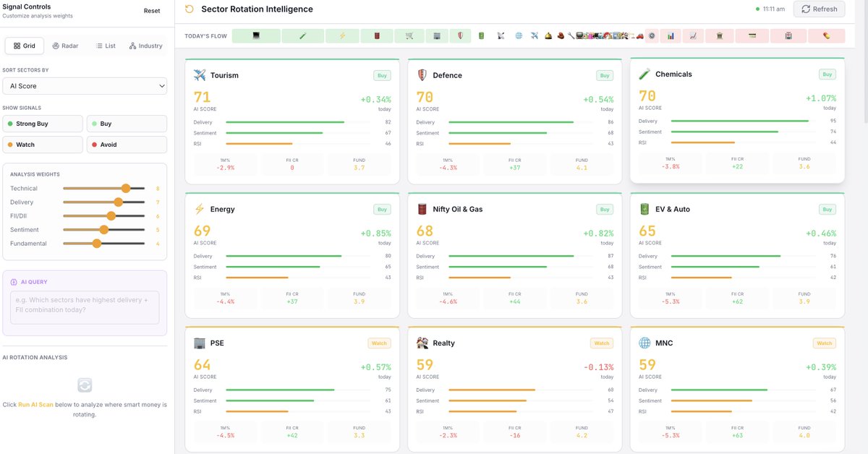This screenshot has height=454, width=868.
Task: Click the shield chip in Today's Flow
Action: pos(460,35)
